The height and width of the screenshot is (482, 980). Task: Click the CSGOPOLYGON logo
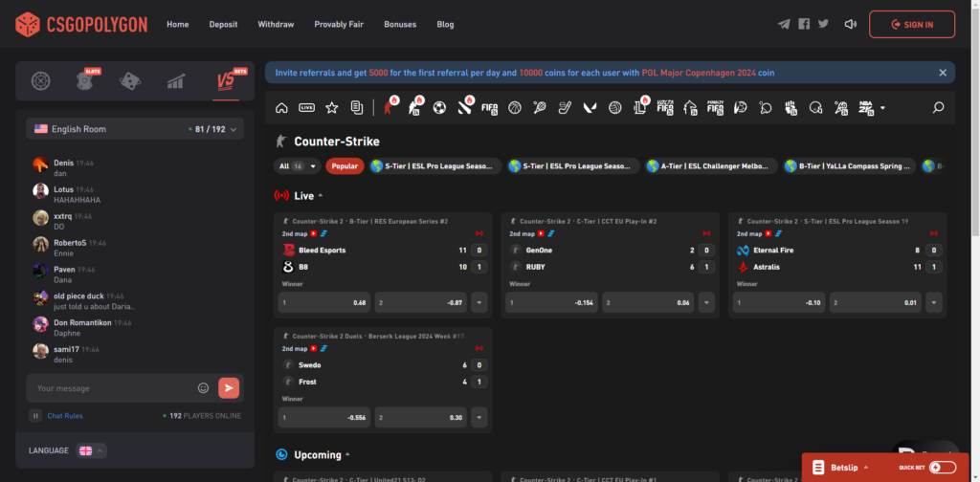click(x=81, y=24)
